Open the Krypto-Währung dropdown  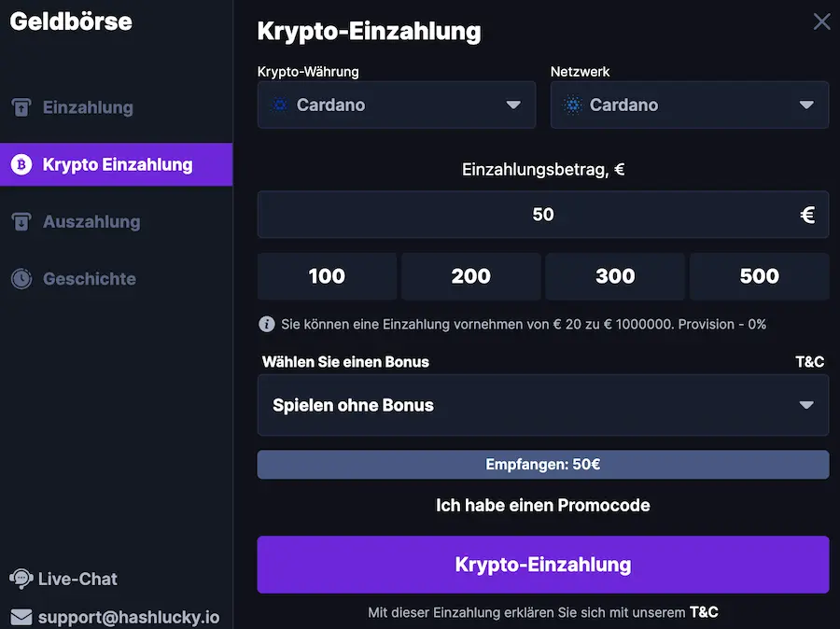click(396, 105)
